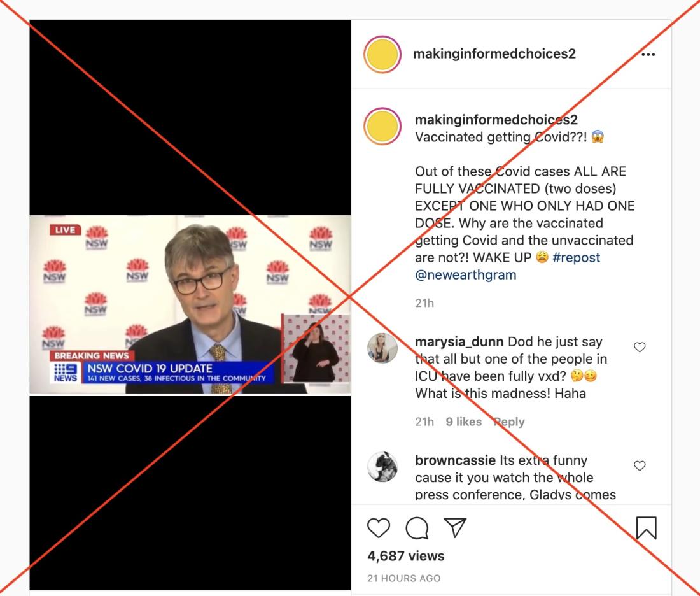Reply to marysia_dunn's comment
The width and height of the screenshot is (700, 596).
[509, 422]
